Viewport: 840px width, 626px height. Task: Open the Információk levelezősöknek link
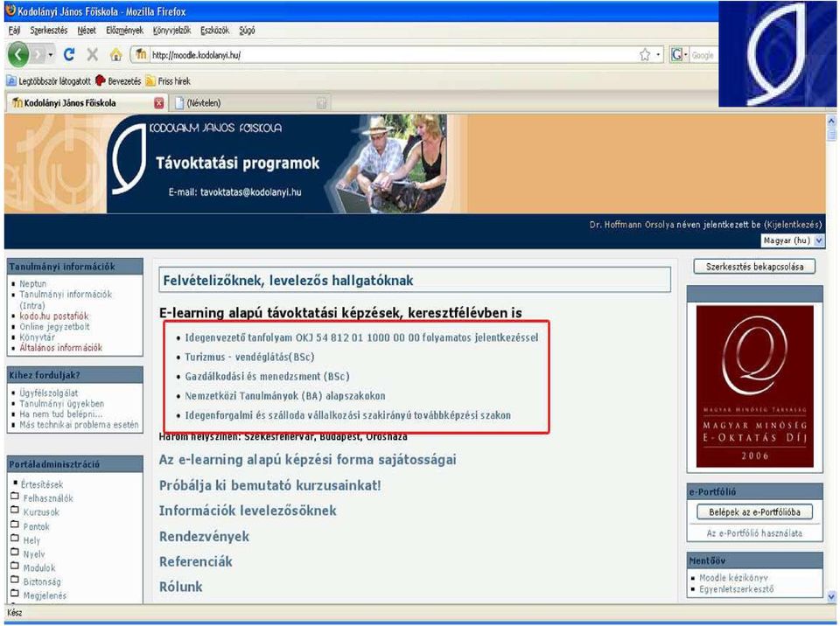pyautogui.click(x=248, y=511)
